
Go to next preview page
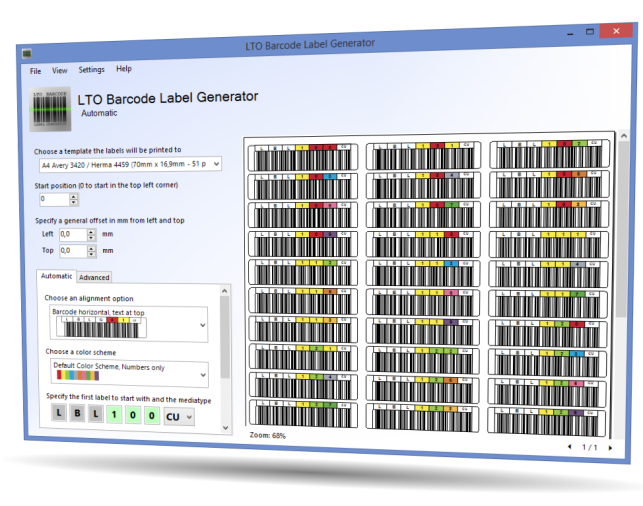click(x=610, y=448)
